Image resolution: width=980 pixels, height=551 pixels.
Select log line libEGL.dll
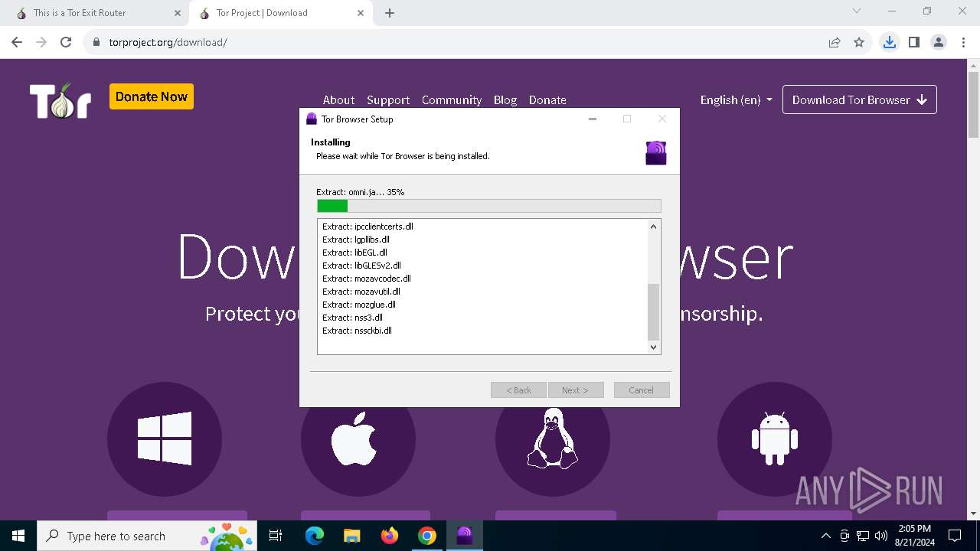tap(354, 253)
